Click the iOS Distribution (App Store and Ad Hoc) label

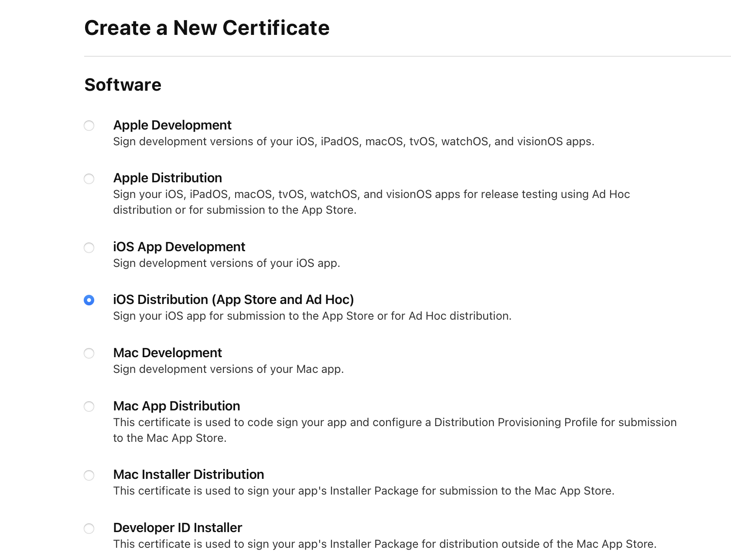(x=234, y=300)
